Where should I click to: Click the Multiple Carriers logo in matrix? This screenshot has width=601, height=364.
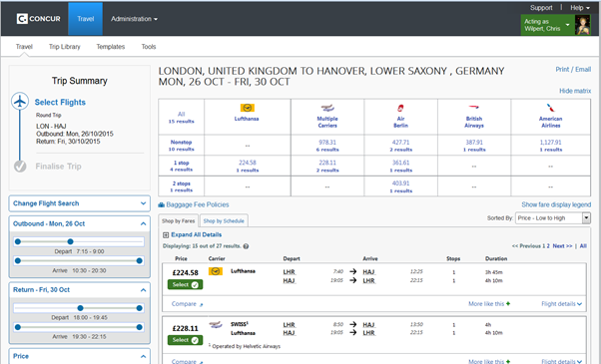tap(327, 108)
